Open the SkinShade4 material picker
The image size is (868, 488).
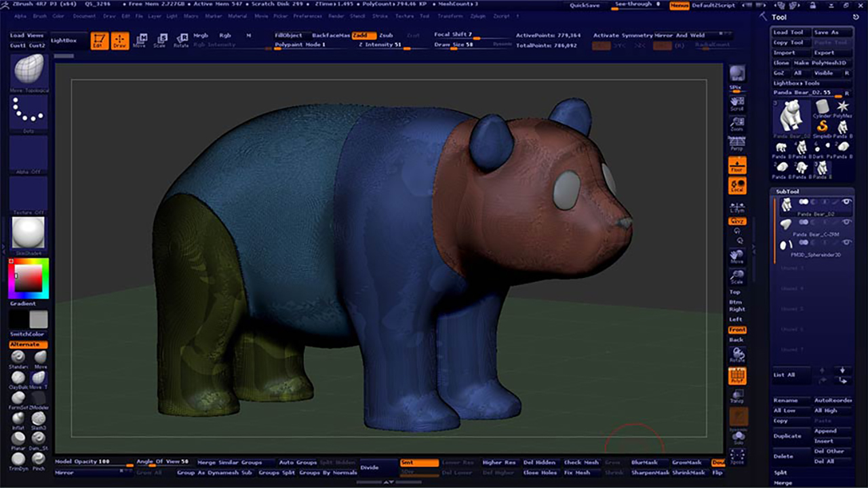pos(28,233)
